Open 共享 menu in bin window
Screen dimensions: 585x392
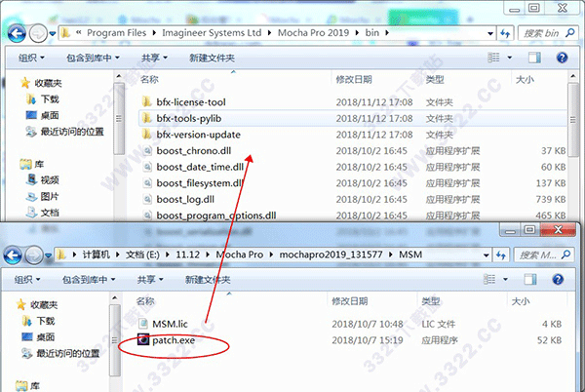click(154, 58)
